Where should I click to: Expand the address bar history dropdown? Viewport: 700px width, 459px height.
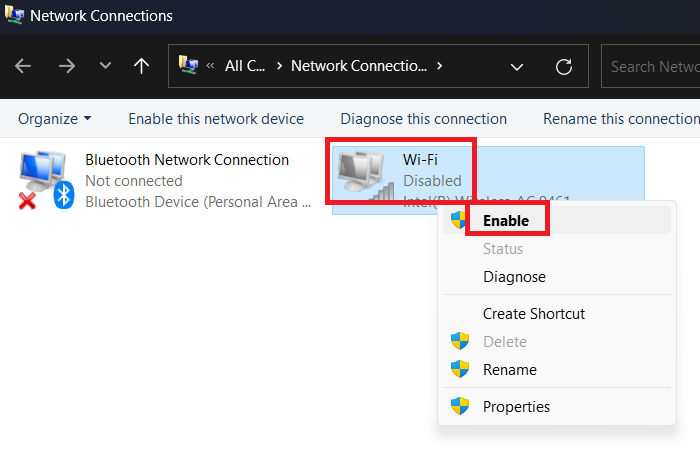(517, 67)
